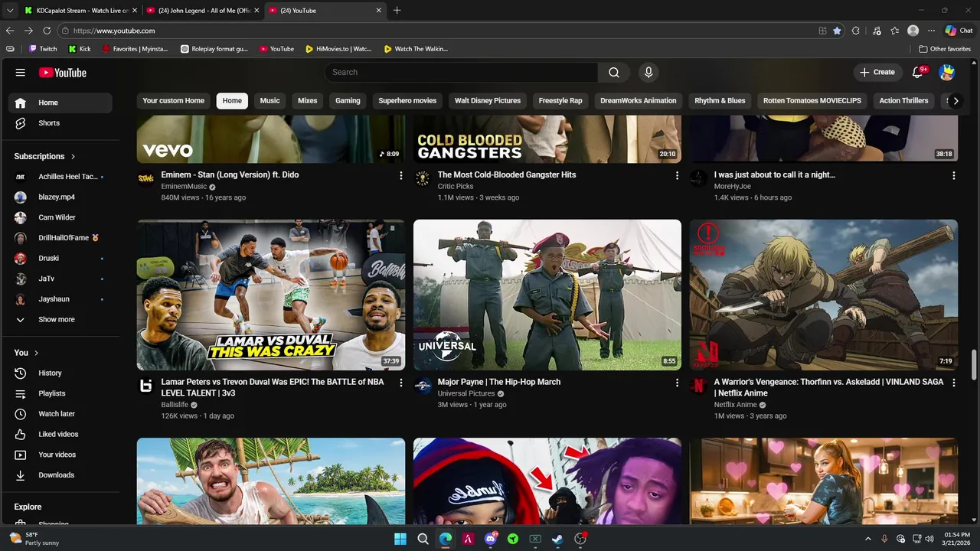Screen dimensions: 980x551
Task: Show hidden system tray icons
Action: coord(867,539)
